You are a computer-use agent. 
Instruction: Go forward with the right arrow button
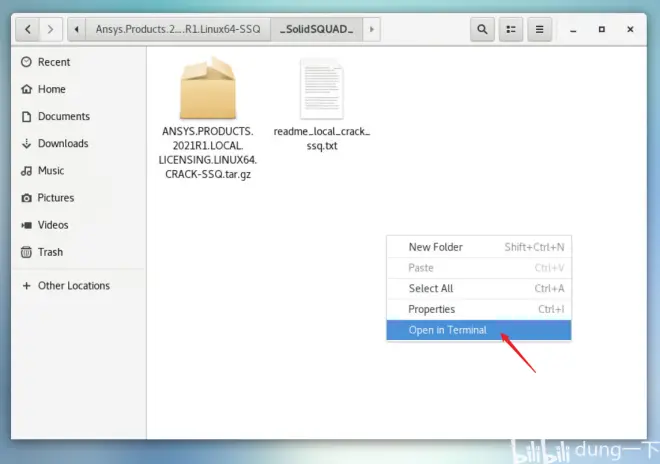(51, 29)
